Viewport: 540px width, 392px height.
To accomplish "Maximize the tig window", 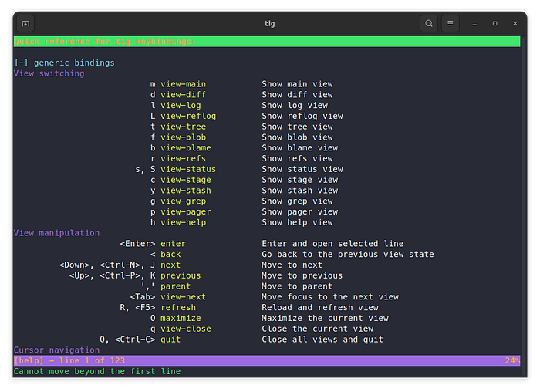I will click(x=494, y=24).
